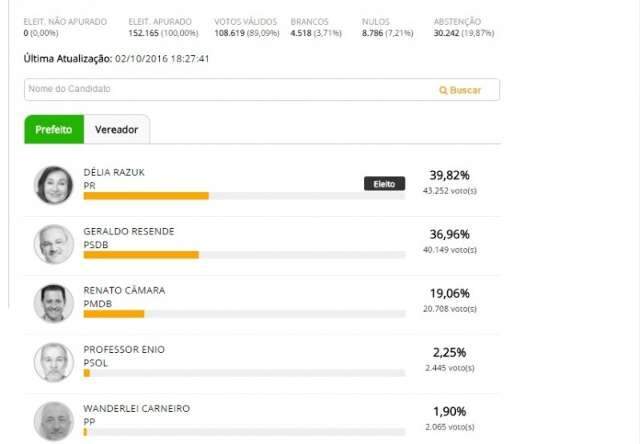
Task: Click the WANDERLEI CARNEIRO candidate name
Action: pyautogui.click(x=136, y=408)
